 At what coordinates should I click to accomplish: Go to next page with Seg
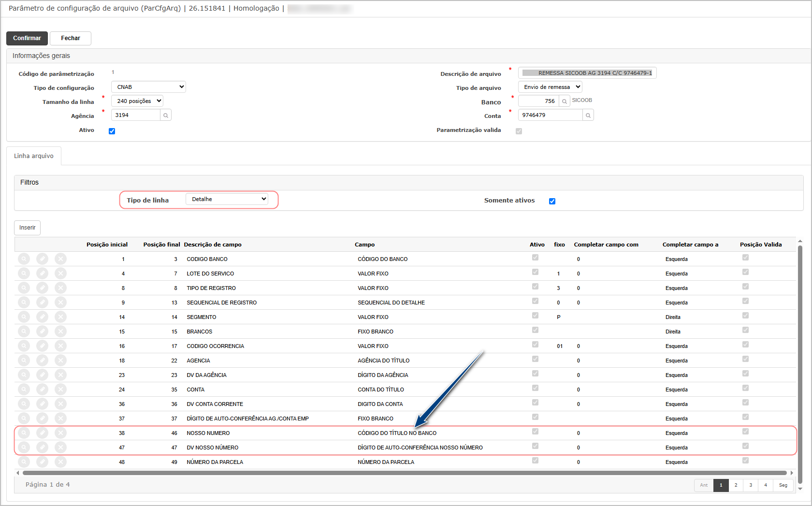(783, 485)
